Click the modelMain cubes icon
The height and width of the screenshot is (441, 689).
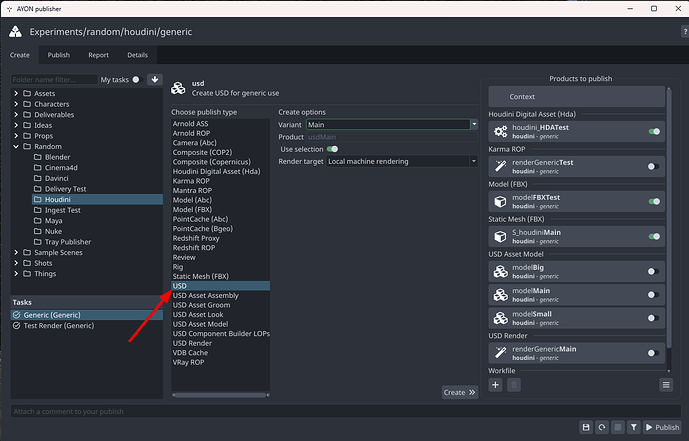pyautogui.click(x=500, y=295)
